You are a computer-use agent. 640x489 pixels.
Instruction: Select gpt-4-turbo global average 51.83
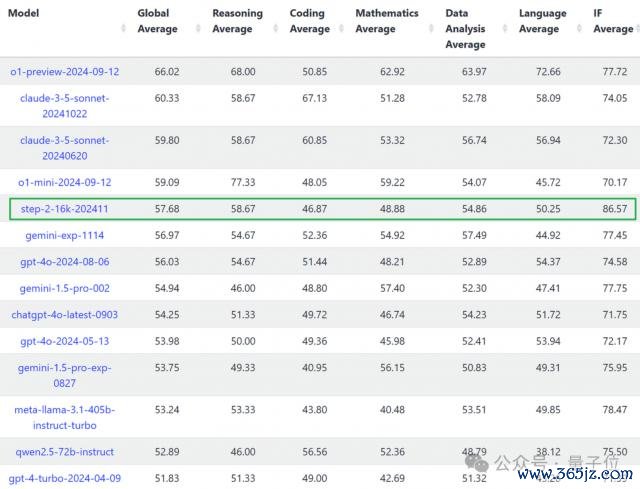(x=167, y=478)
